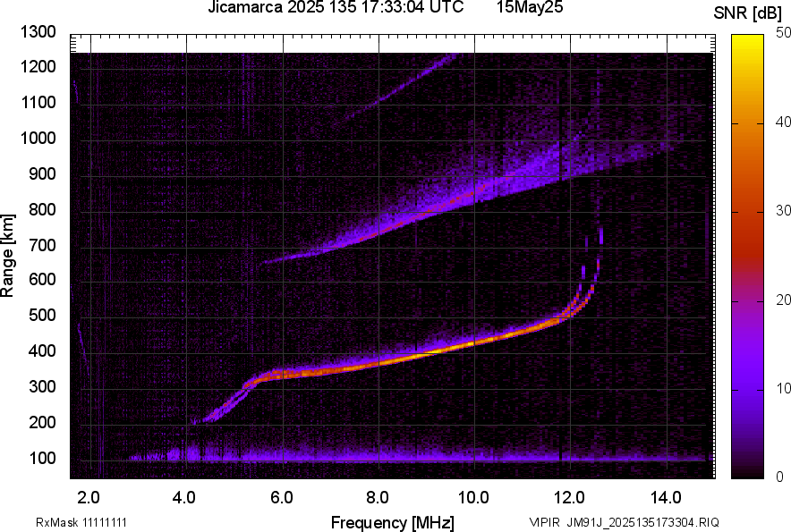Click the plot title 'Jicamarca 2025 135 17:33:04 UTC'
The width and height of the screenshot is (791, 532).
[x=336, y=7]
